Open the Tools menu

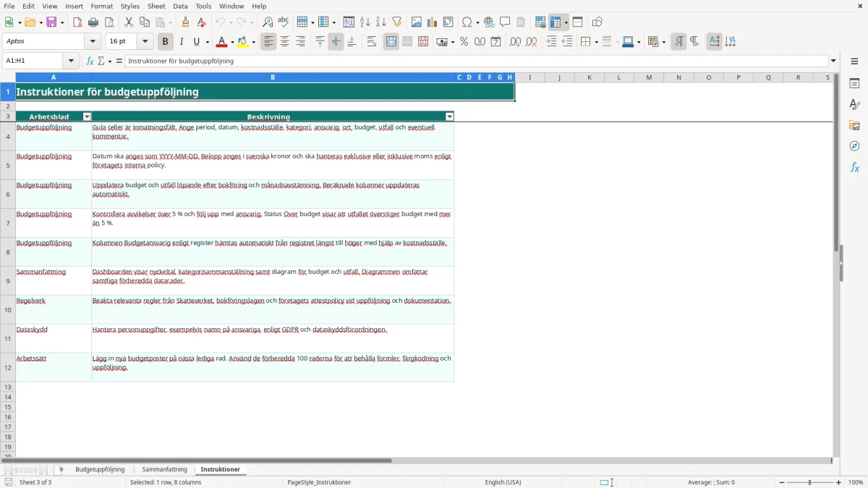[x=204, y=6]
